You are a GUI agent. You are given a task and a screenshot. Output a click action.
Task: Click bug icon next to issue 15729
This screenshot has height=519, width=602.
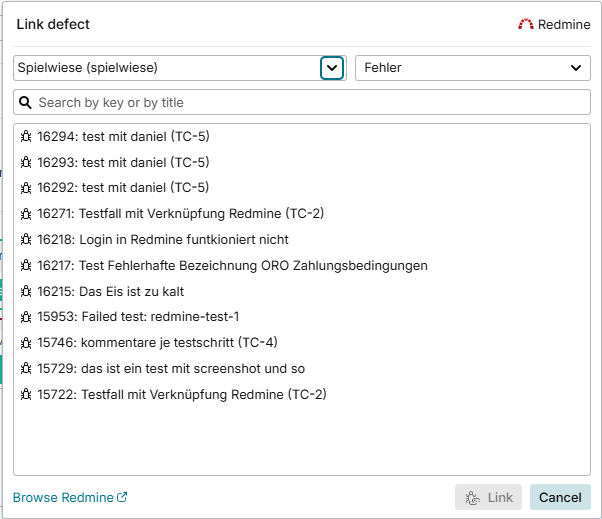[x=26, y=369]
